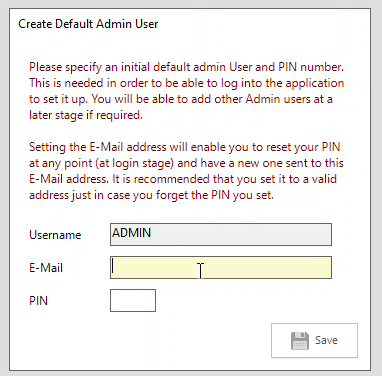Screen dimensions: 382x376
Task: Click the ADMIN text in Username box
Action: pyautogui.click(x=132, y=232)
